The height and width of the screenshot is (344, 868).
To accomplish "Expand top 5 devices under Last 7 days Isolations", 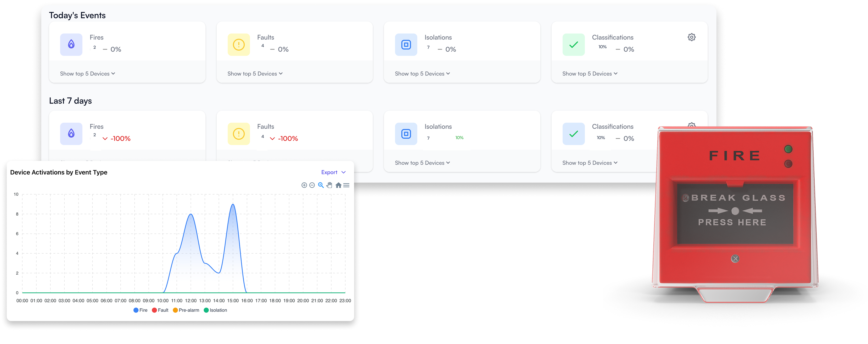I will click(422, 163).
